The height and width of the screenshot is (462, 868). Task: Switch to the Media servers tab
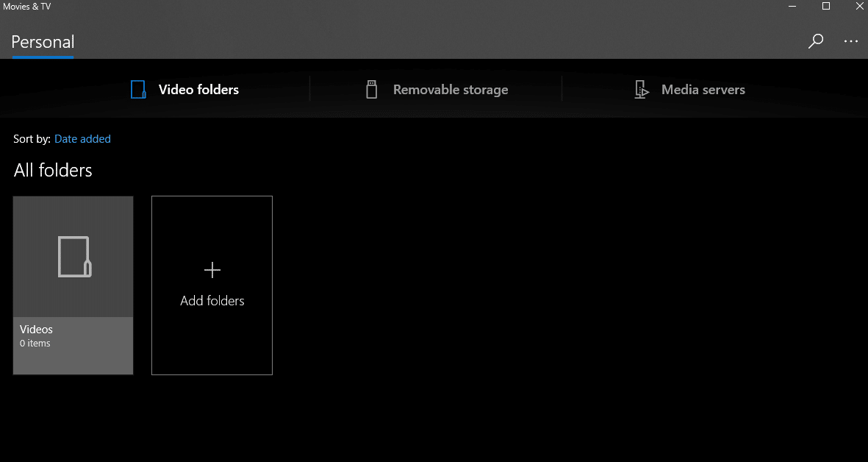coord(689,90)
